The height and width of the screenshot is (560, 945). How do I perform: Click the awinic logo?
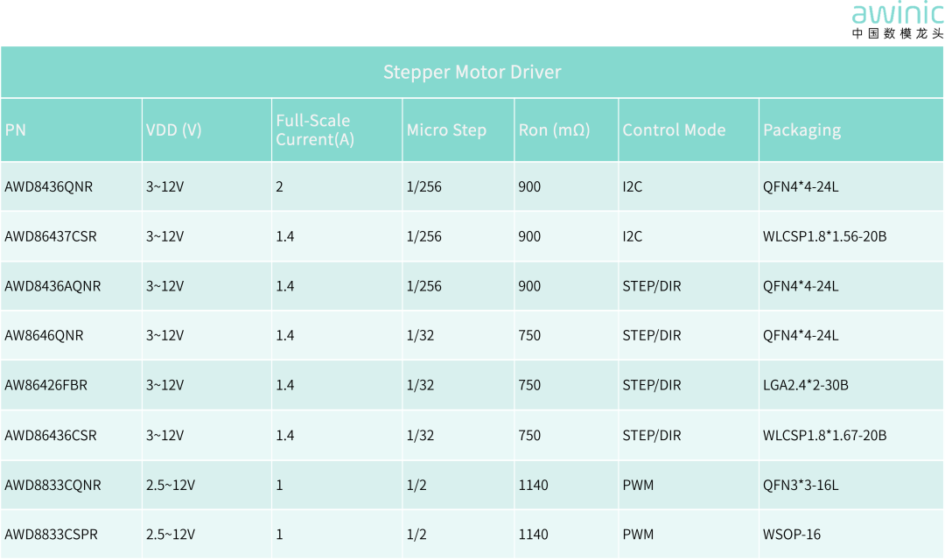898,20
